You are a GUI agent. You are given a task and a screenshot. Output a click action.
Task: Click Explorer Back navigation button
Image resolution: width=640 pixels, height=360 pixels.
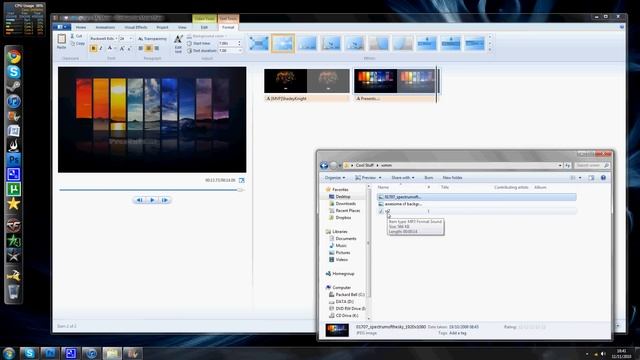tap(324, 165)
